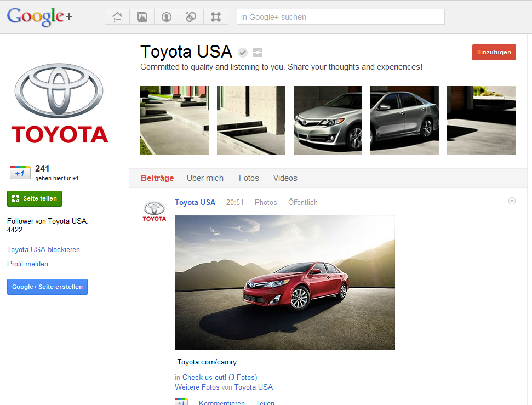Click Toyota USA link after 'Weitere Fotos von'
532x405 pixels.
(254, 387)
